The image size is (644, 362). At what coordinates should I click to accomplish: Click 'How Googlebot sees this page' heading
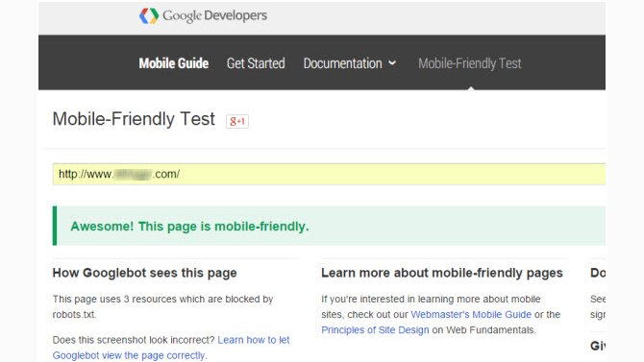click(144, 273)
